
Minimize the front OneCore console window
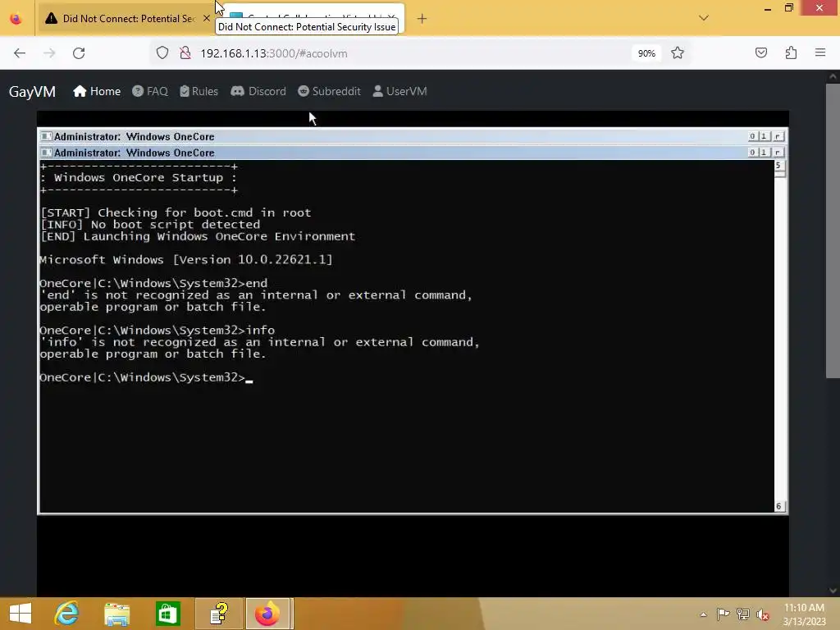(x=752, y=153)
